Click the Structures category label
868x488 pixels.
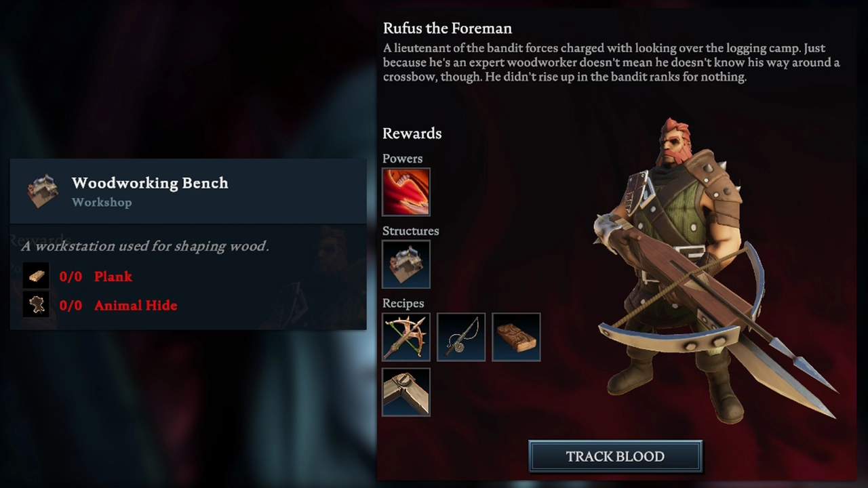(x=410, y=231)
